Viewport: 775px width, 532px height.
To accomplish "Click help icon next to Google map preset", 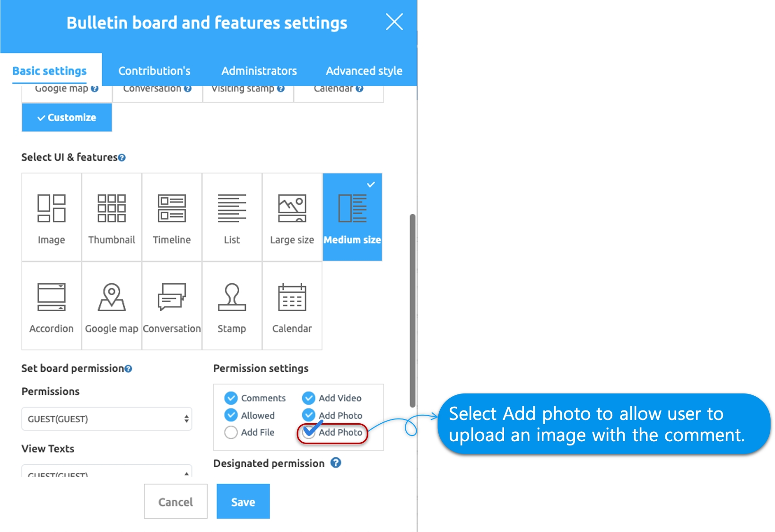I will point(95,88).
